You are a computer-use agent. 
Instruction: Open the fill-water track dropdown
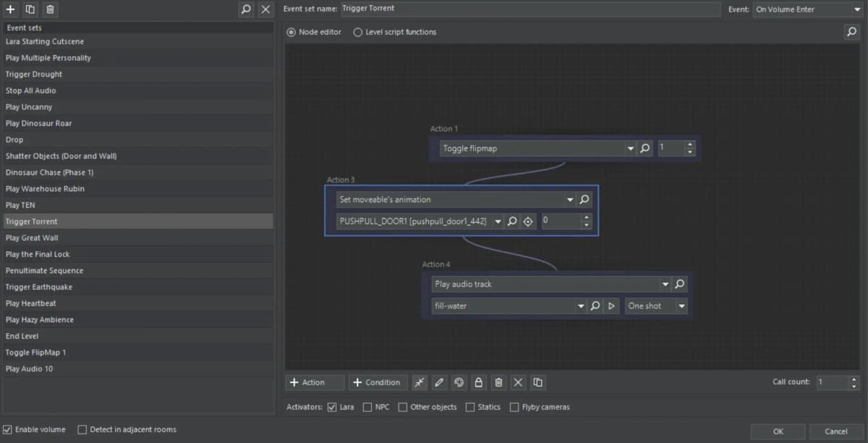(581, 306)
